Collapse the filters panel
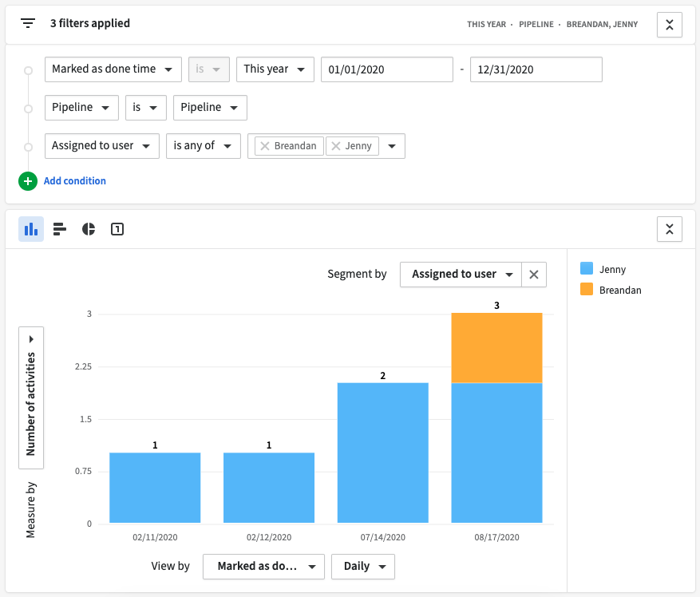 pos(669,25)
